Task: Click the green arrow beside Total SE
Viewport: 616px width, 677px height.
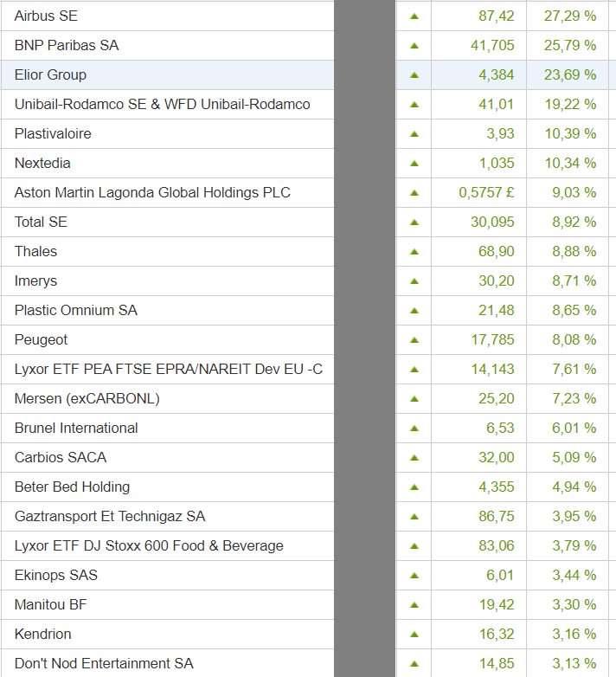Action: (x=414, y=222)
